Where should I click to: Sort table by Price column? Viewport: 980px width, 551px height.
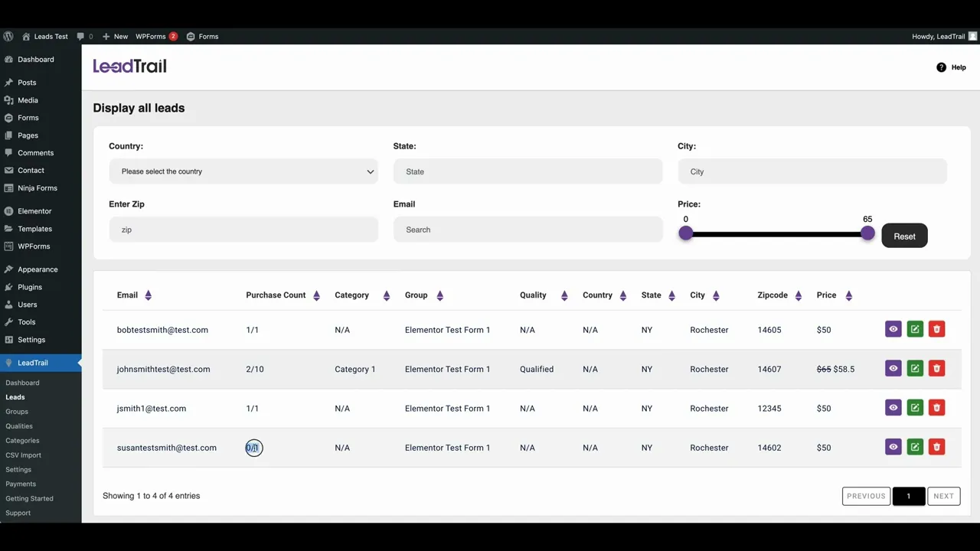[x=848, y=295]
